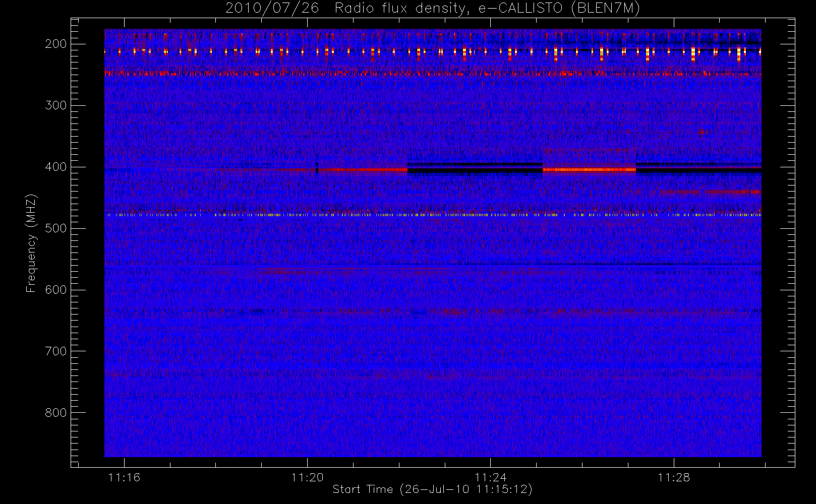
Task: Click the black band at 400 MHz near 11:23
Action: coord(475,170)
